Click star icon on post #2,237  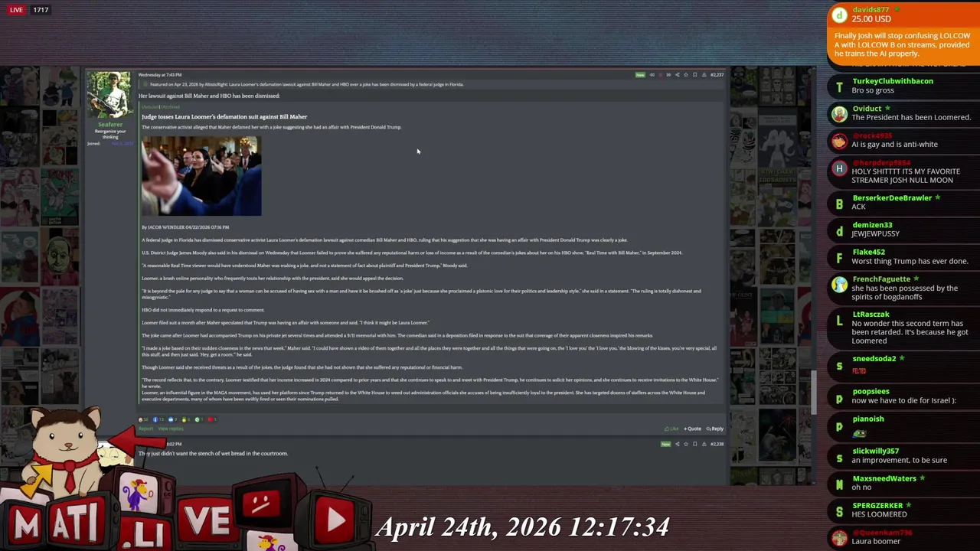click(686, 75)
